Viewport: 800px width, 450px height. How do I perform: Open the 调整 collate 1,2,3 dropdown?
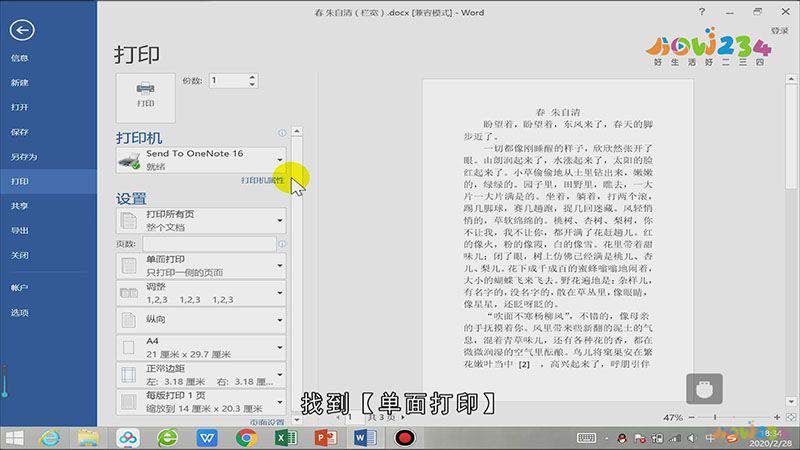(201, 293)
